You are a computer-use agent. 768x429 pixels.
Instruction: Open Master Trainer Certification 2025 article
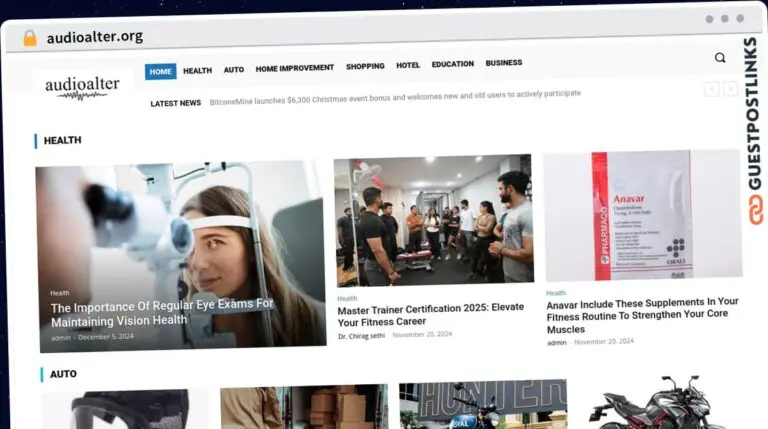point(431,314)
